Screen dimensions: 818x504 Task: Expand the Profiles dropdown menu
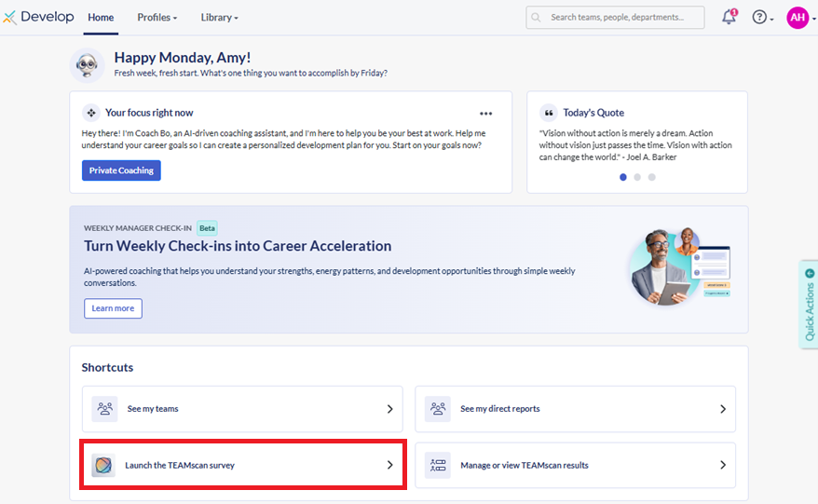coord(157,17)
